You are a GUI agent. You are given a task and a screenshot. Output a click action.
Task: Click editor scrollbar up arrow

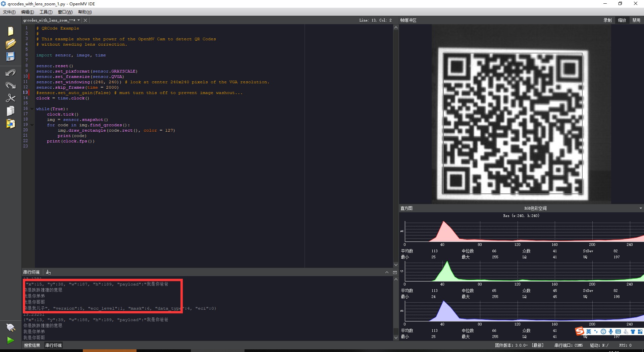(x=396, y=28)
